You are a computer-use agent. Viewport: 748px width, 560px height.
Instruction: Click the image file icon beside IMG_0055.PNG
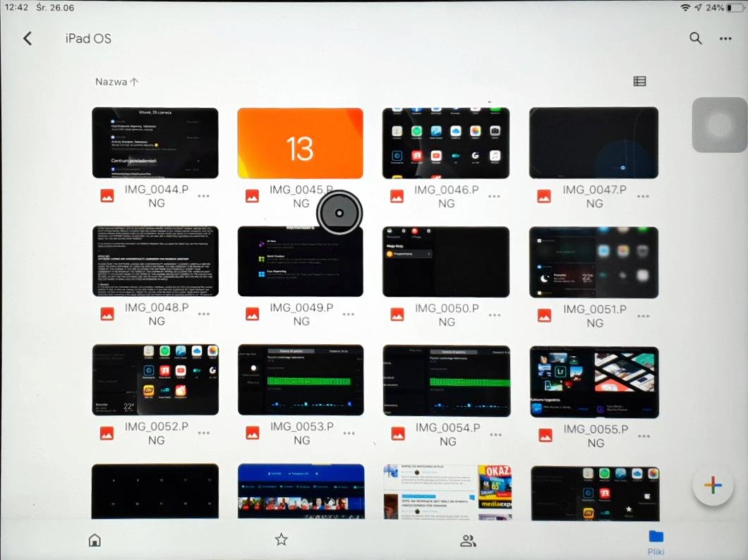[545, 435]
